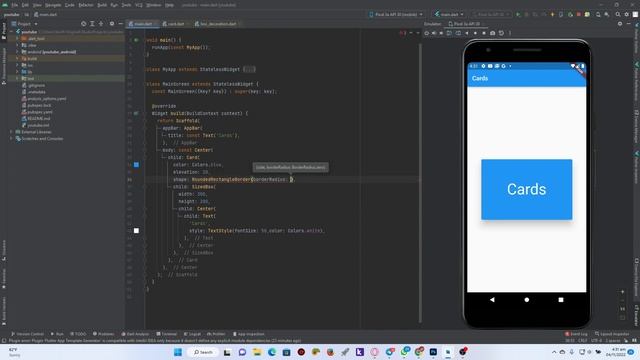Expand the build folder
This screenshot has width=640, height=360.
click(x=17, y=58)
